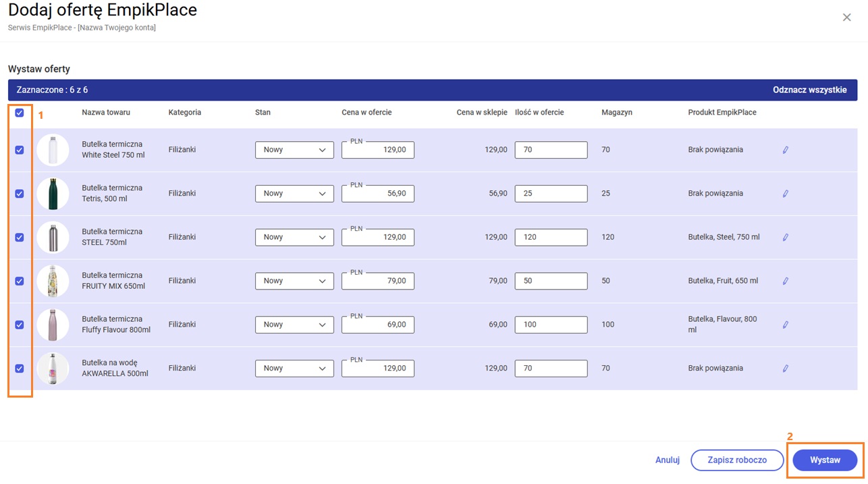Open Stan dropdown for White Steel 750 ml
Screen dimensions: 868x484
pyautogui.click(x=294, y=150)
